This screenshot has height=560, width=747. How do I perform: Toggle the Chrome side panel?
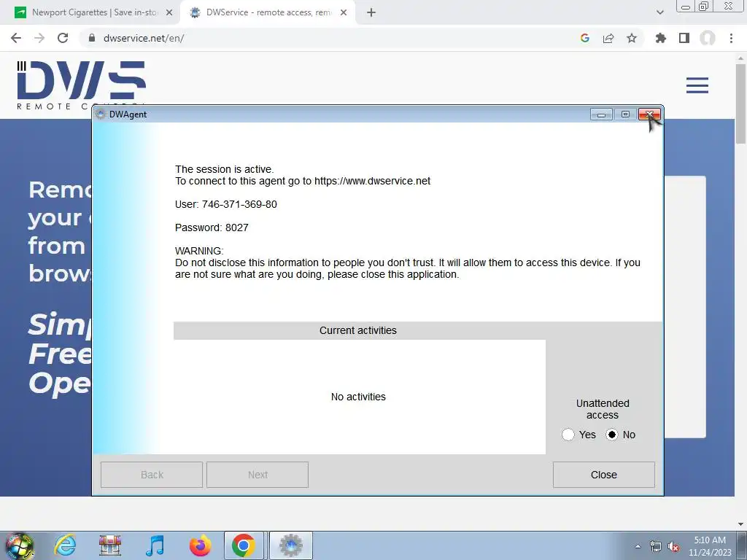click(x=684, y=38)
